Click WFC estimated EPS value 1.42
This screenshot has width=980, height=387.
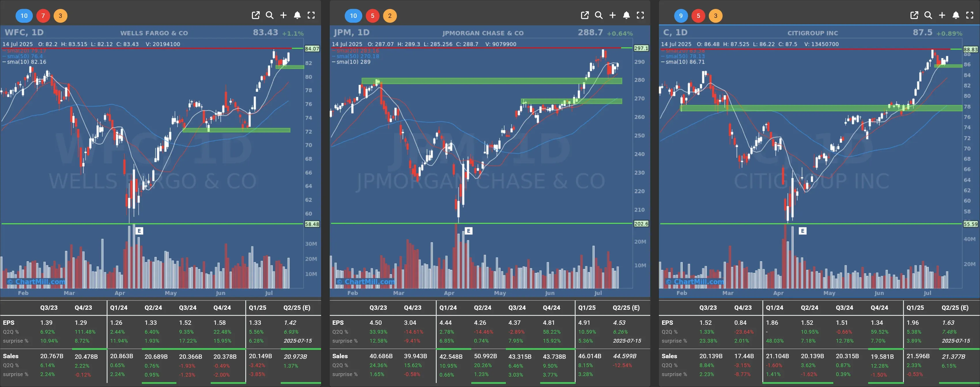coord(290,323)
